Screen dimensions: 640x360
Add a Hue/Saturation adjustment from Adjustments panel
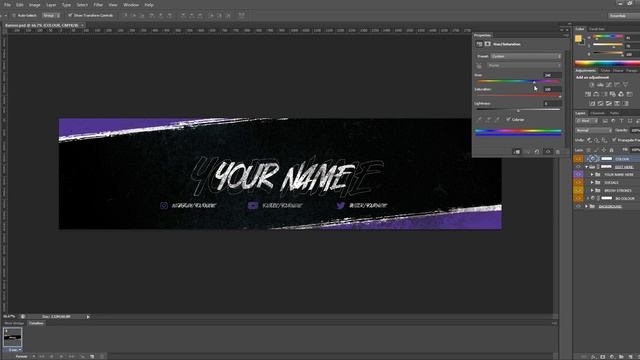[x=588, y=94]
